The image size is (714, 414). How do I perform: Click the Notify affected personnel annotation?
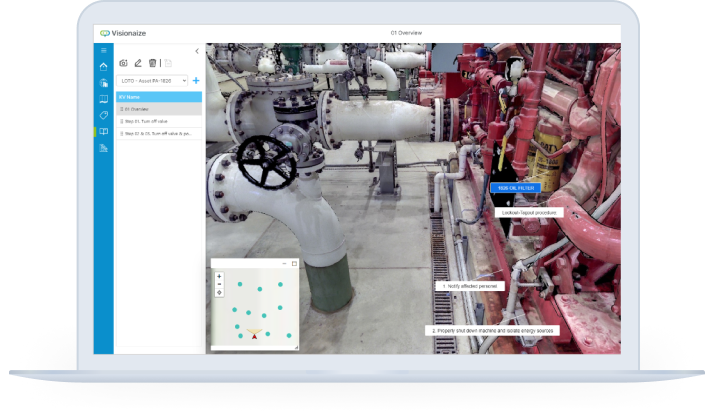[x=470, y=286]
